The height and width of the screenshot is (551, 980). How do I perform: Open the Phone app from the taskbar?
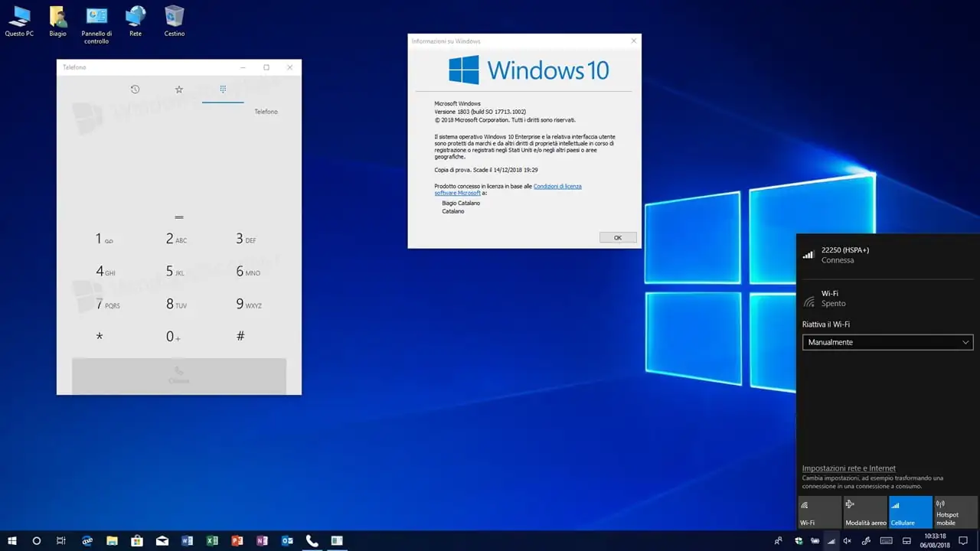coord(312,541)
